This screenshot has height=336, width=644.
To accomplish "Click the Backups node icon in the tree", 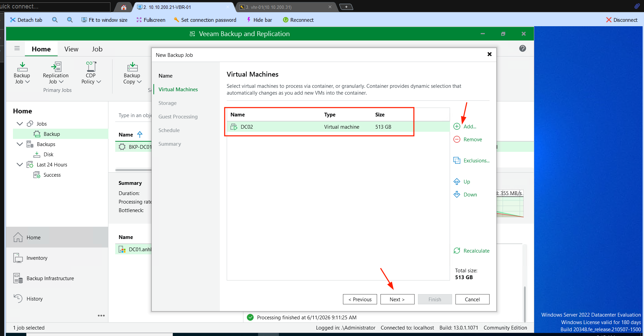I will (x=30, y=144).
